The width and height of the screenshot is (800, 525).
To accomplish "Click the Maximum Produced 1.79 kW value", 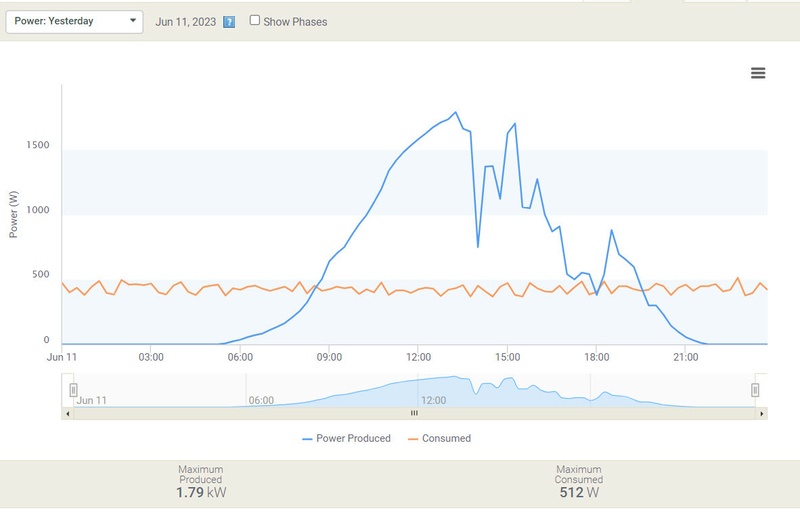I will click(201, 492).
